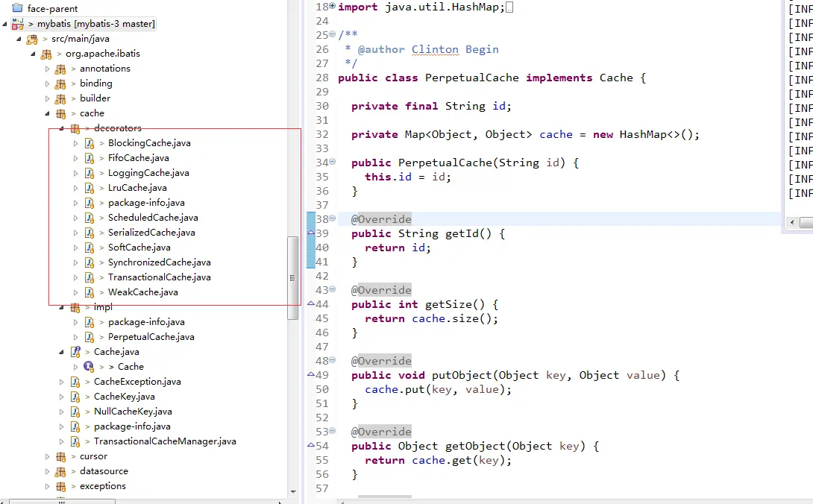Click the cache package icon
The image size is (813, 504).
pos(60,113)
